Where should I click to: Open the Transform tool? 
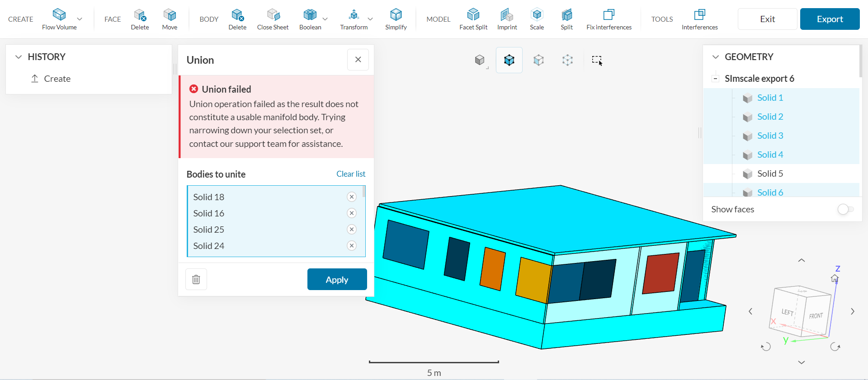(354, 19)
